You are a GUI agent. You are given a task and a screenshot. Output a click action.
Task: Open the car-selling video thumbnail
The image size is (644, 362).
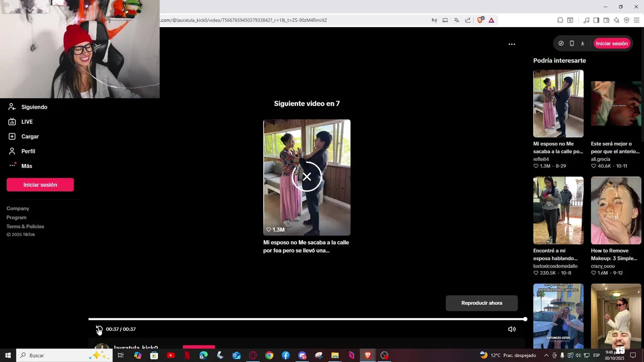pos(558,316)
